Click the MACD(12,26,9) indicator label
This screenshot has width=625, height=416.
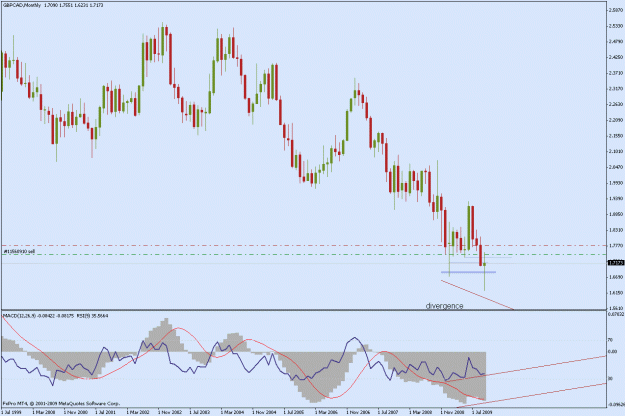[x=20, y=316]
